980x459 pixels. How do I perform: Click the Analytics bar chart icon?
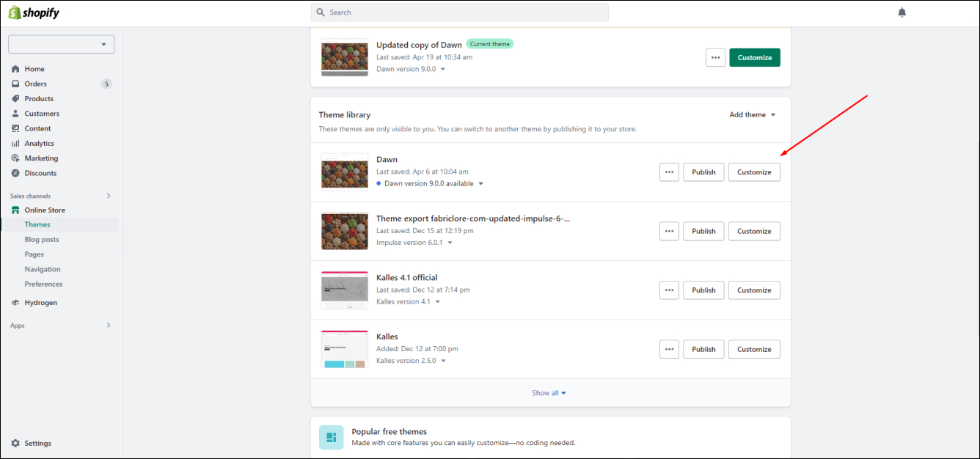[x=16, y=144]
